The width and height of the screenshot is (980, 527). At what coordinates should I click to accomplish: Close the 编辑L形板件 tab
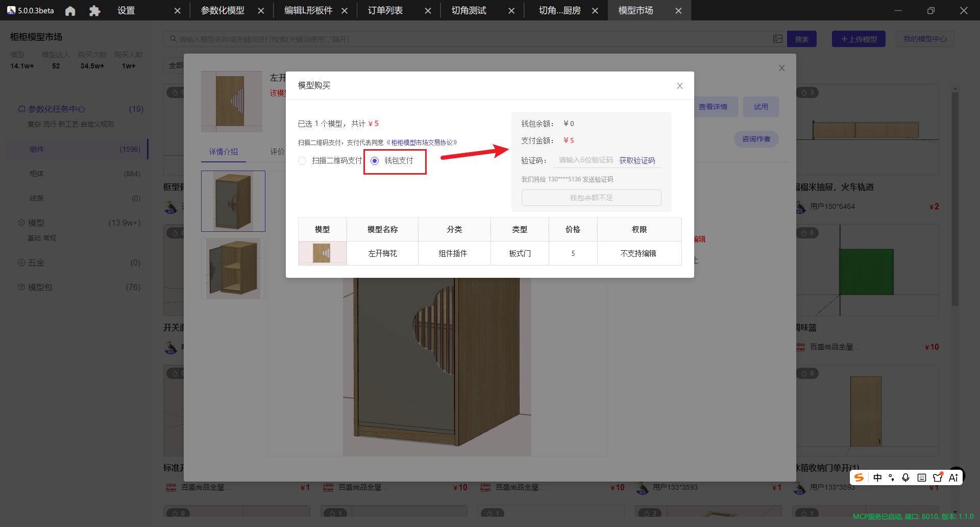[345, 11]
